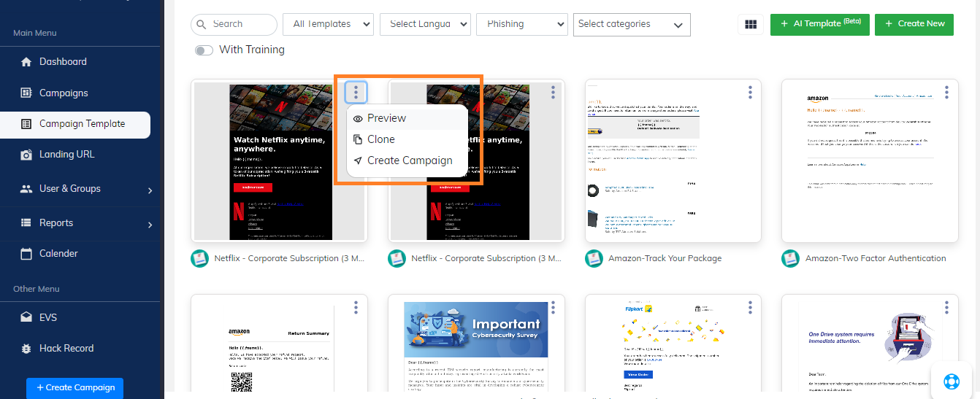Open the Important Cybersecurity Survey thumbnail
Viewport: 980px width, 399px height.
476,347
